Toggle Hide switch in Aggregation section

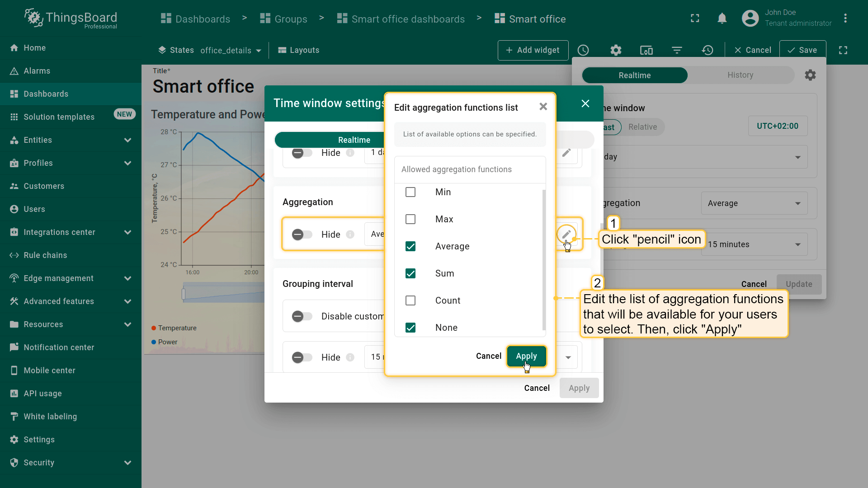(302, 235)
